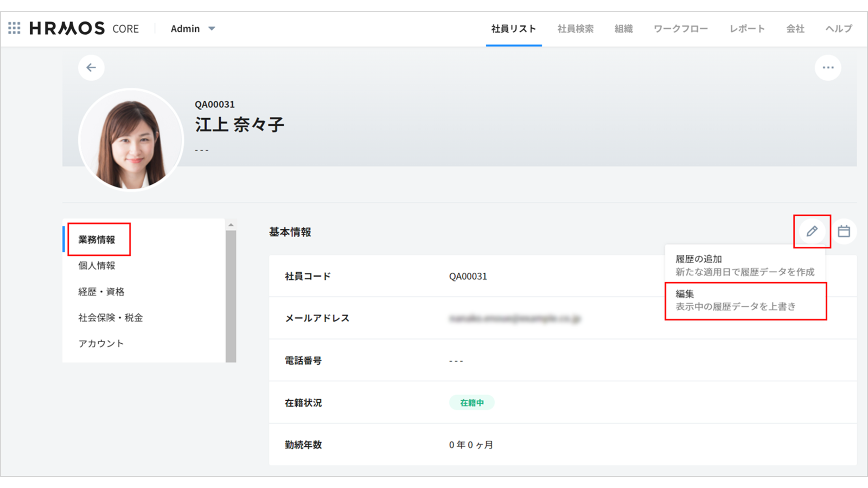This screenshot has width=868, height=488.
Task: Click the employee profile photo
Action: click(x=131, y=140)
